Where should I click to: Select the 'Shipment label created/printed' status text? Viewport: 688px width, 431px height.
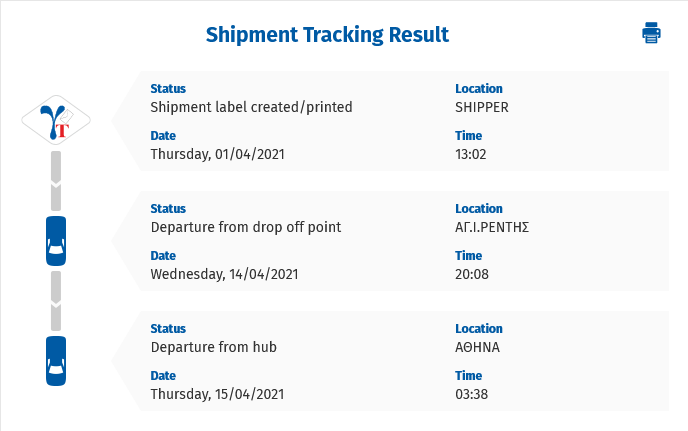pos(251,107)
